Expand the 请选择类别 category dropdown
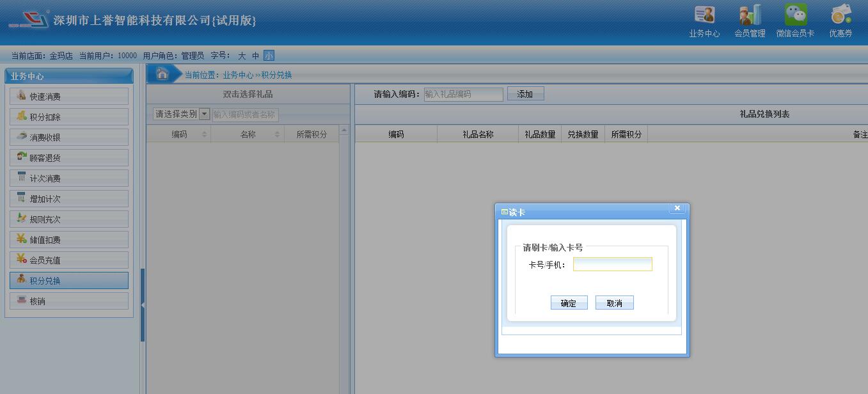 click(x=205, y=114)
